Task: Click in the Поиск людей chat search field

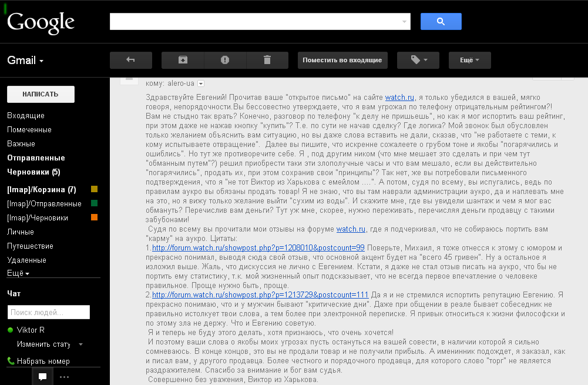Action: pos(48,312)
